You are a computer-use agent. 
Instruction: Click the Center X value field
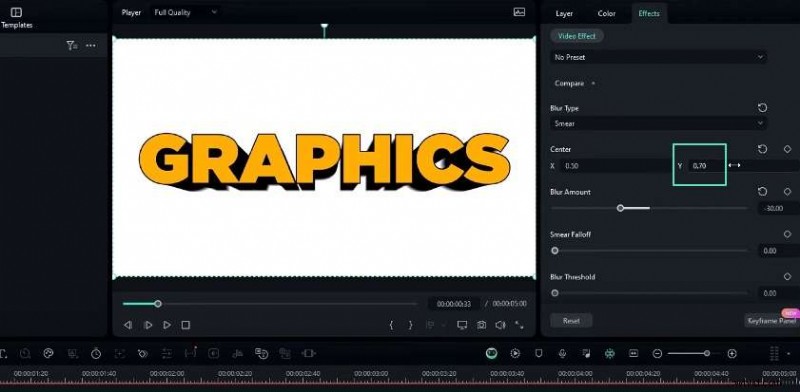(x=616, y=165)
